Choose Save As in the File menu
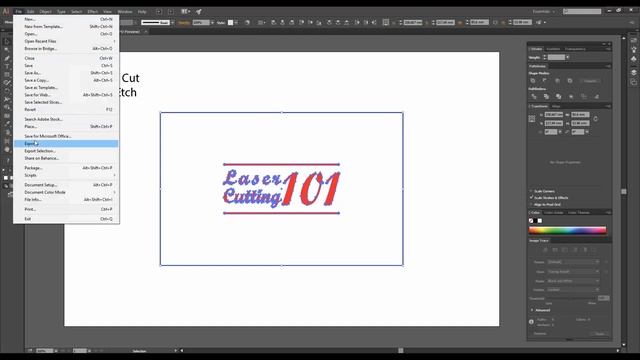This screenshot has height=360, width=640. 66,73
